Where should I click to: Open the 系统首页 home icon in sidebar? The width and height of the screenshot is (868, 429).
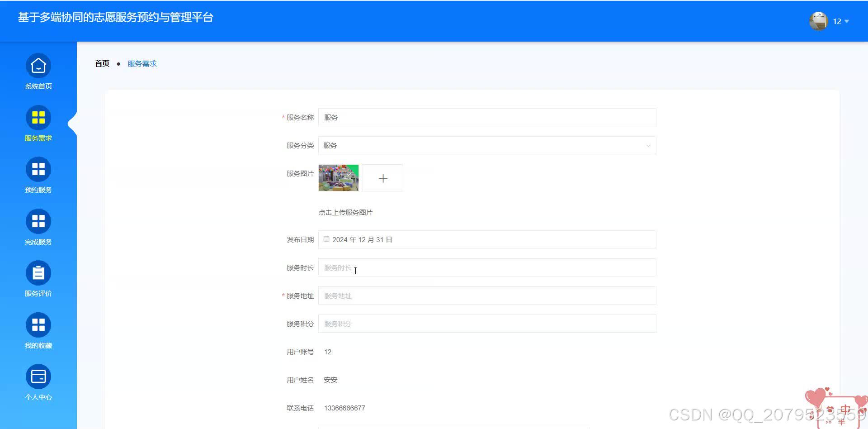(38, 66)
